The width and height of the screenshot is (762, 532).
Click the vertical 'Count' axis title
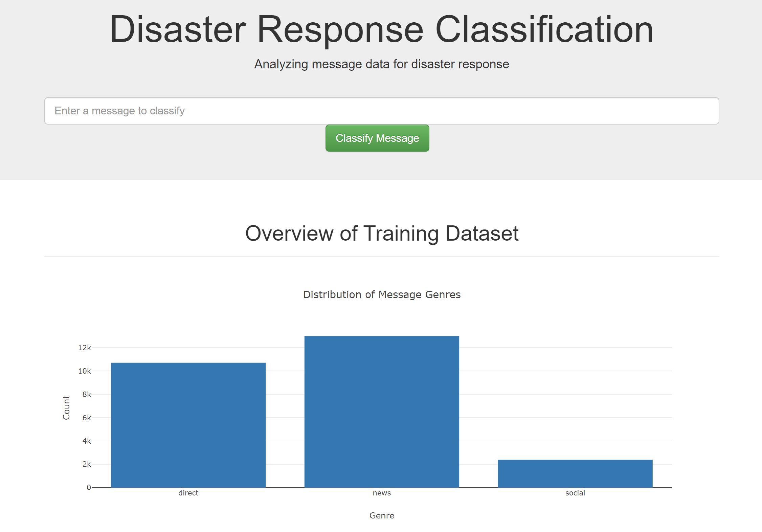(66, 407)
